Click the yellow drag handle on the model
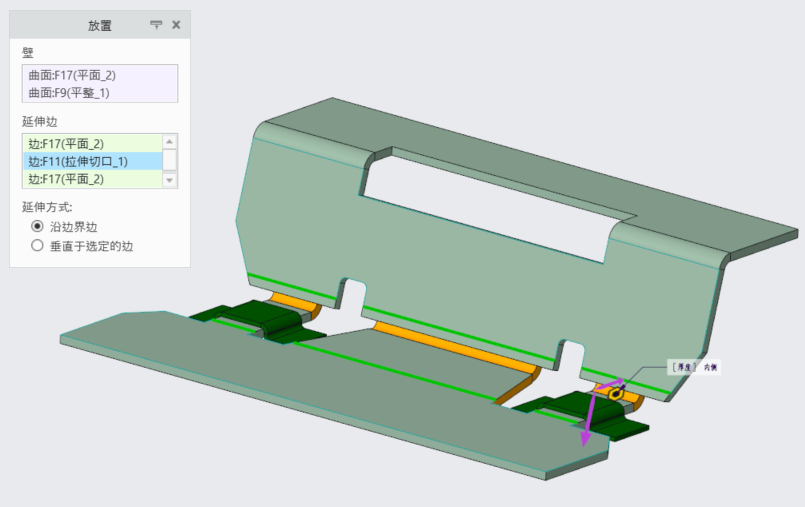 coord(616,394)
